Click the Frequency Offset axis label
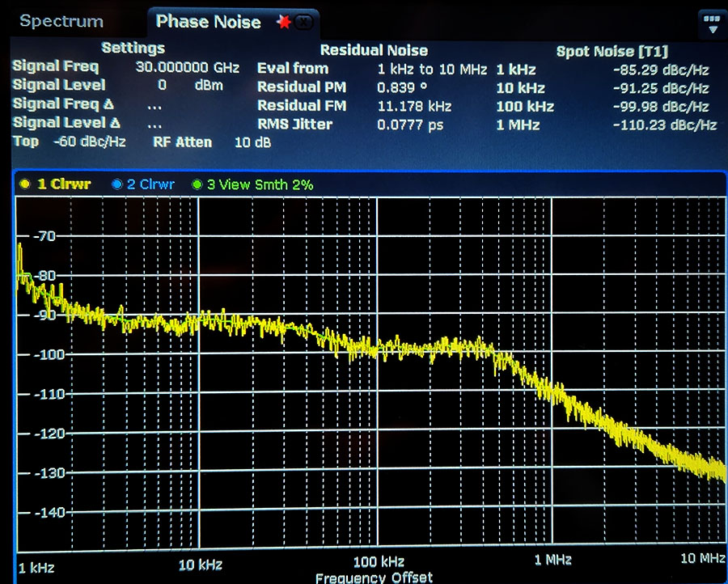 [x=374, y=578]
